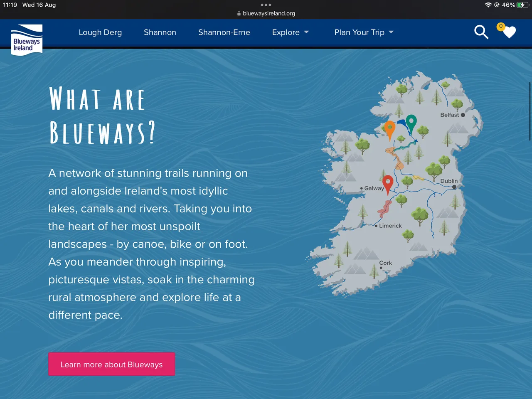The height and width of the screenshot is (399, 532).
Task: Tap the Wi-Fi status icon
Action: [x=488, y=5]
